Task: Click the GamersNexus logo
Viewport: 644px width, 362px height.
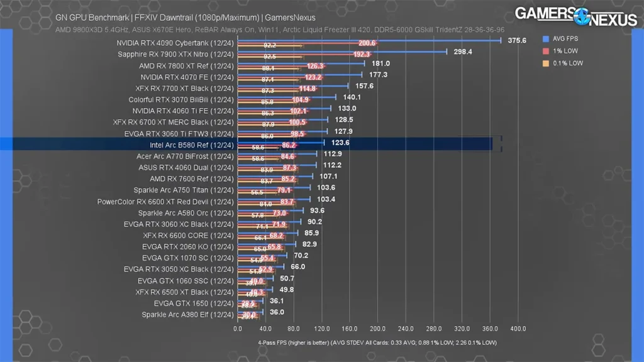Action: coord(576,17)
